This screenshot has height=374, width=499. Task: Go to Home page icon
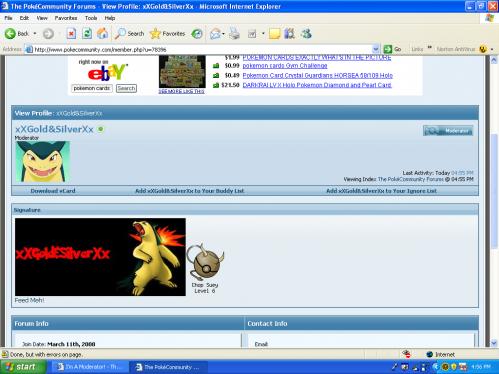tap(103, 34)
